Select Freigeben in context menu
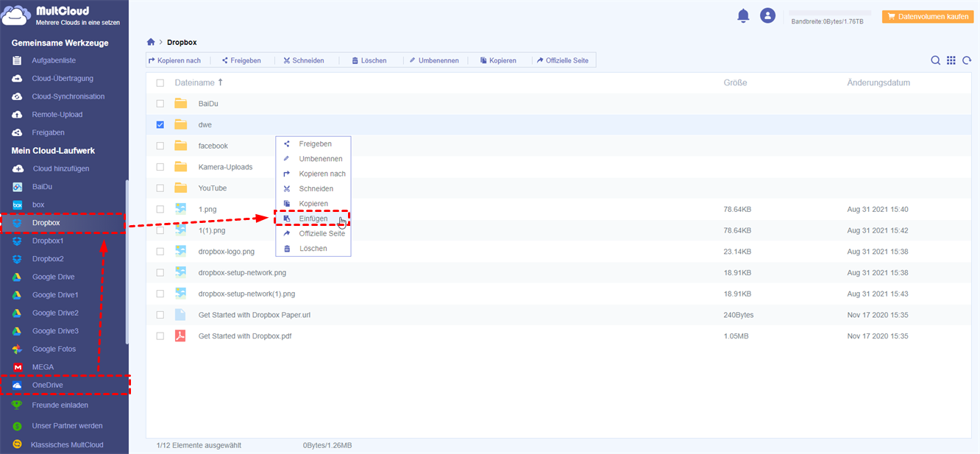This screenshot has height=454, width=980. [314, 144]
